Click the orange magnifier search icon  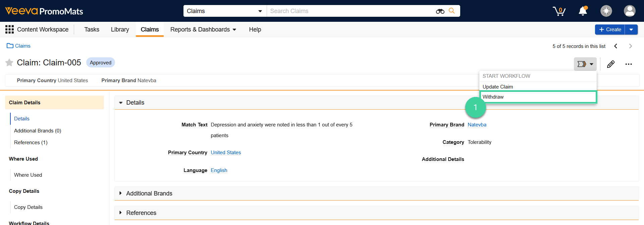(452, 11)
